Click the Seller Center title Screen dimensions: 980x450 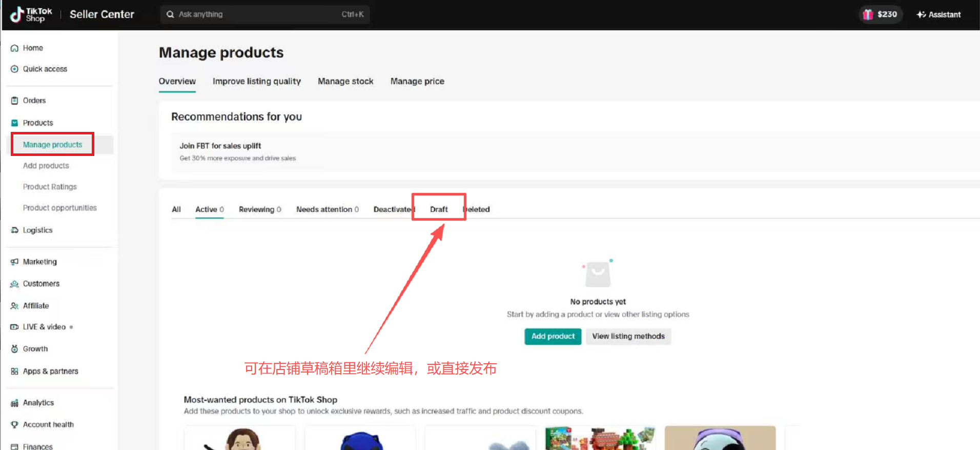point(102,14)
